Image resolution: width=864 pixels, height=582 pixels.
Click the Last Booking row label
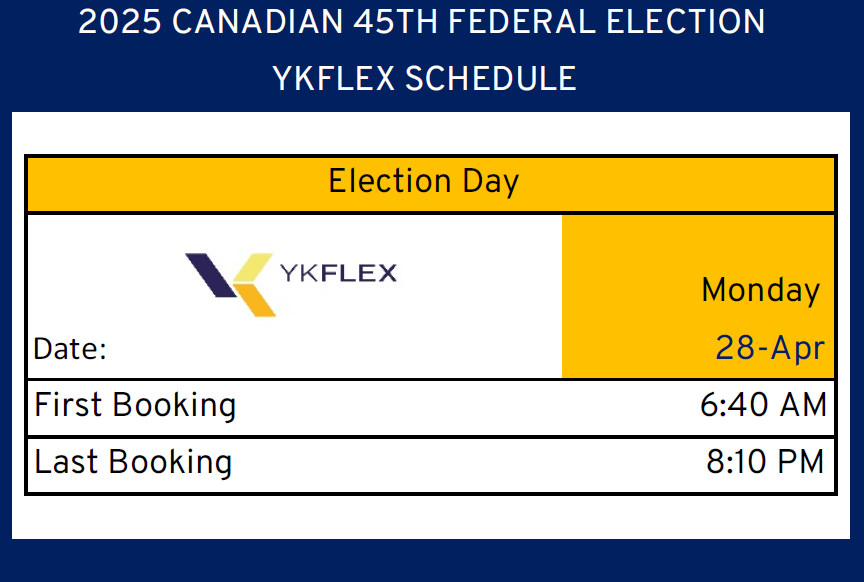click(x=133, y=462)
